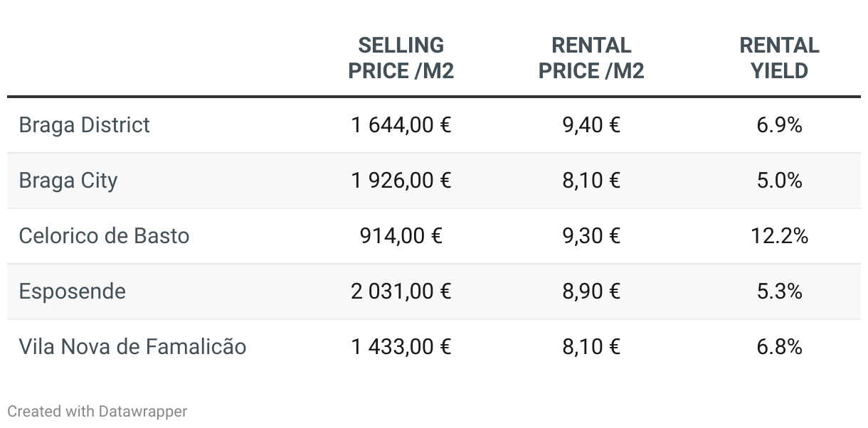Click the 2 031,00 € selling price
This screenshot has height=428, width=868.
[x=401, y=291]
